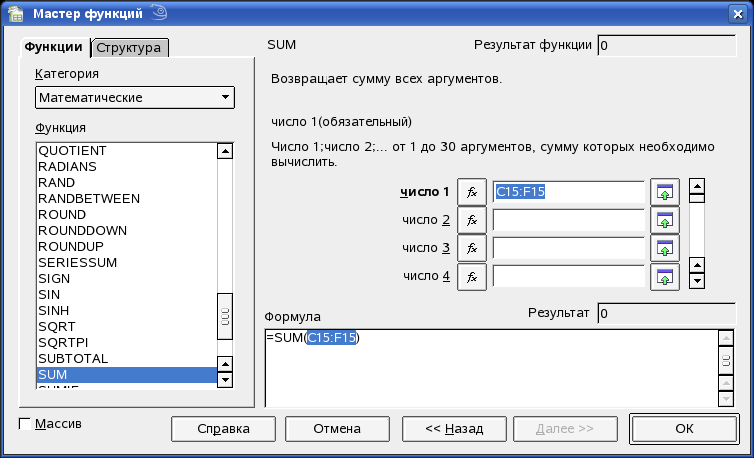
Task: Click the число 2 input field
Action: point(567,220)
